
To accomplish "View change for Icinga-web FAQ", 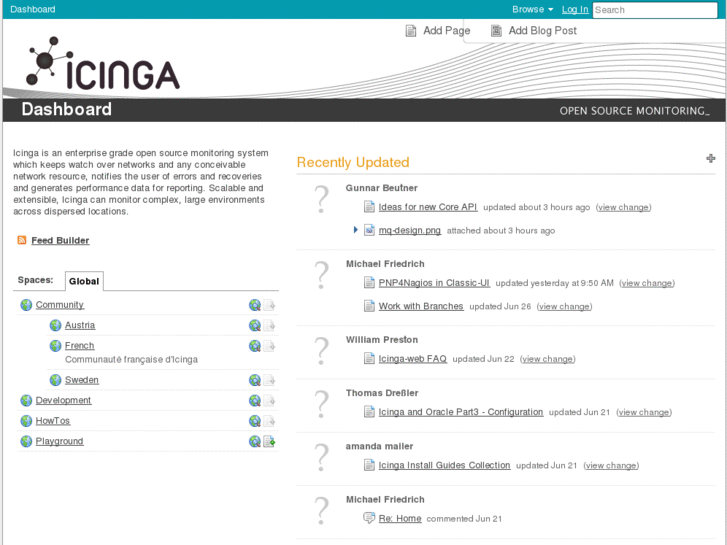I will click(x=548, y=359).
